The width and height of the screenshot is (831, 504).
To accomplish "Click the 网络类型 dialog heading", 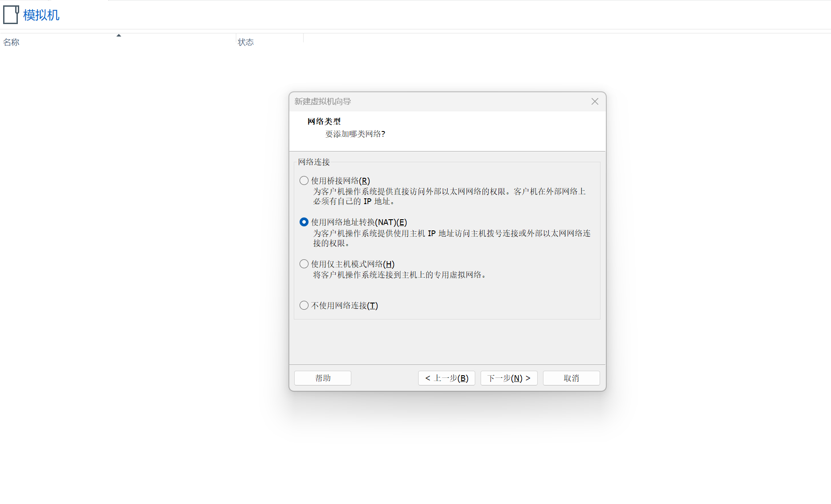I will coord(324,121).
